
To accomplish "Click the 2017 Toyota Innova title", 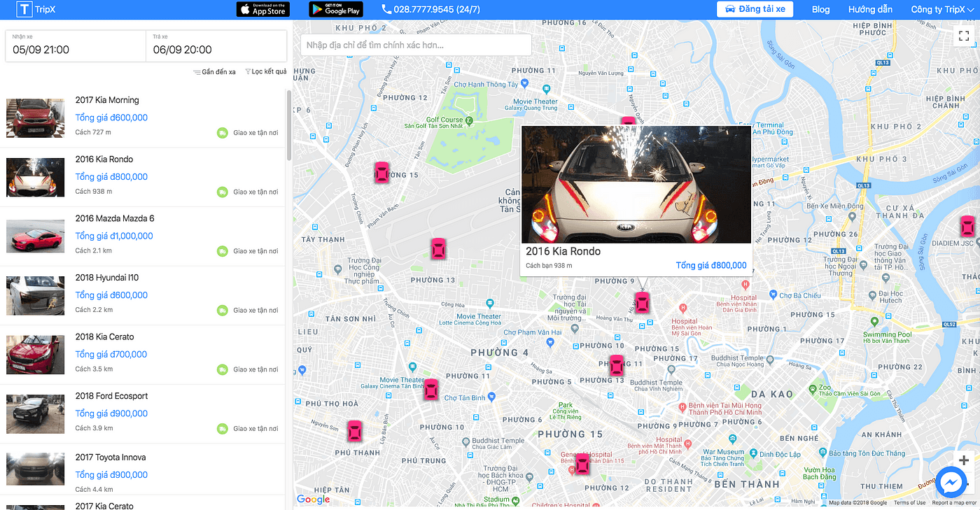I will tap(111, 458).
